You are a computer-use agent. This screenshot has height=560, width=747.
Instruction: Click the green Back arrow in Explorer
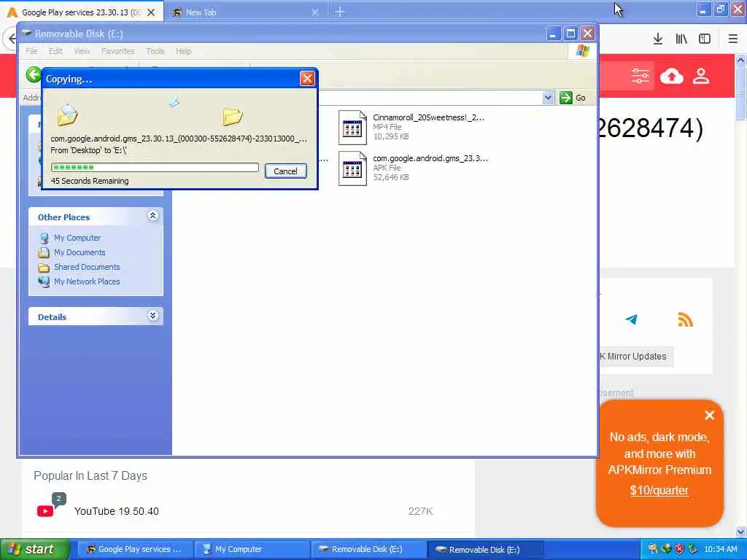click(x=34, y=75)
